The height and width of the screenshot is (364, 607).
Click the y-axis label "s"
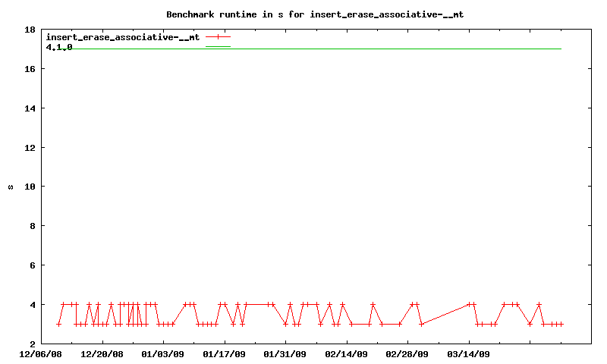[x=10, y=187]
